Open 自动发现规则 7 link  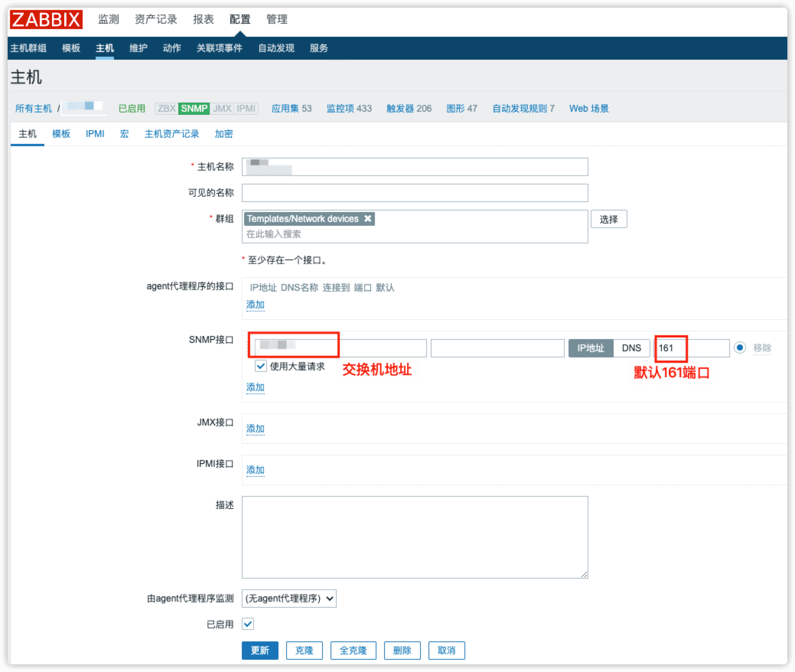(x=523, y=108)
